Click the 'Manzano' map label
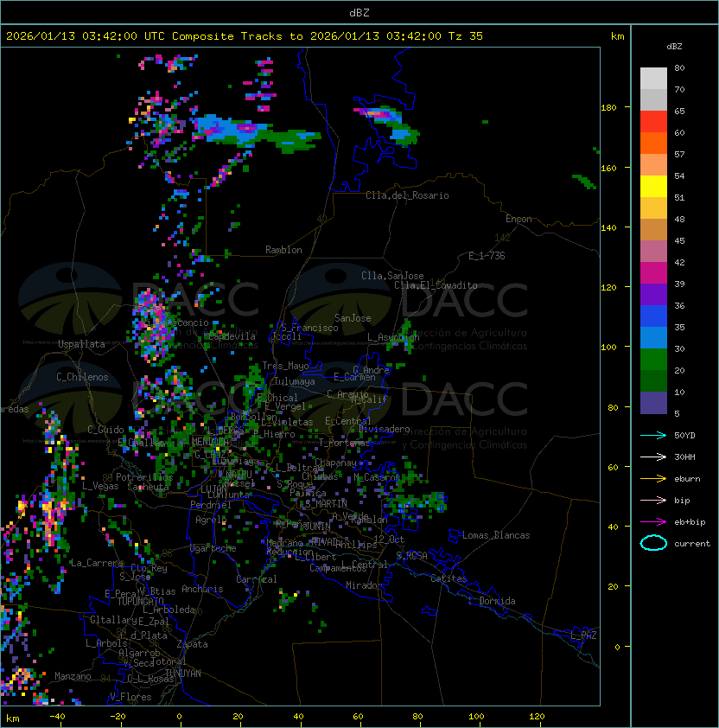This screenshot has height=728, width=719. coord(73,676)
